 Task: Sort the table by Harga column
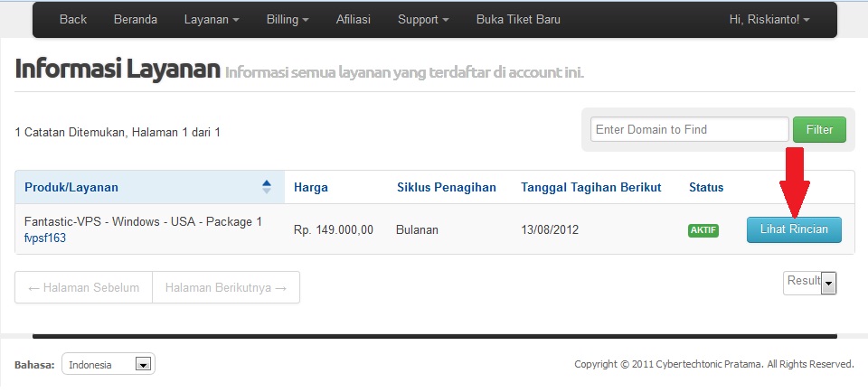click(311, 187)
